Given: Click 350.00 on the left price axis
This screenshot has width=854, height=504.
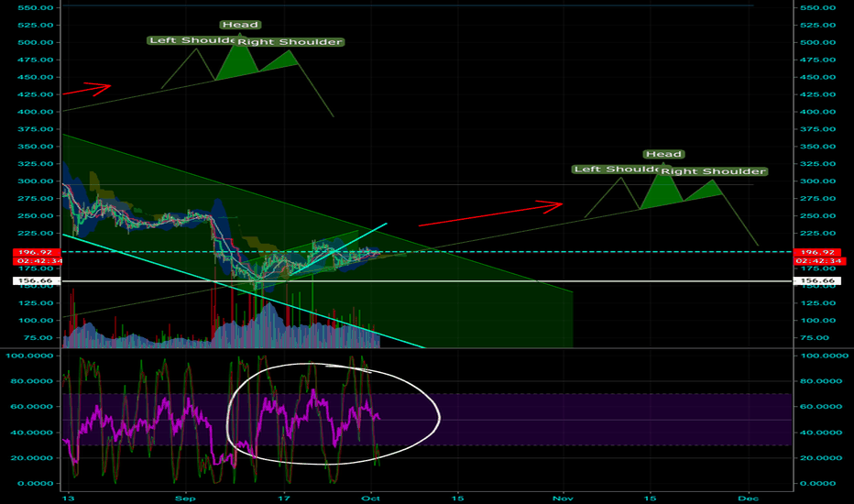Looking at the screenshot, I should point(36,147).
